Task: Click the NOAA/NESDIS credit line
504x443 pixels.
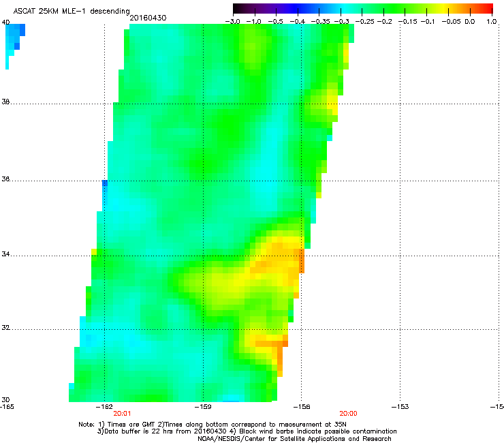Action: (x=294, y=438)
